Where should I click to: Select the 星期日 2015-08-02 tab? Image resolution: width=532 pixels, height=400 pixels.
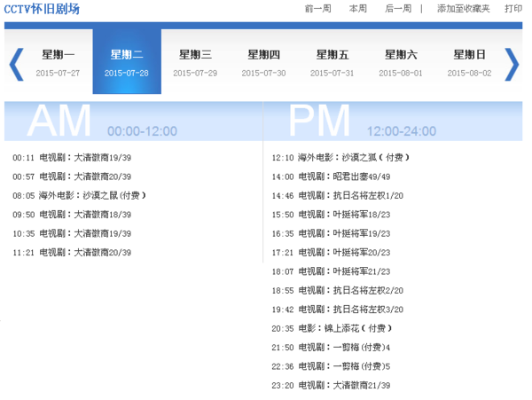click(x=469, y=62)
